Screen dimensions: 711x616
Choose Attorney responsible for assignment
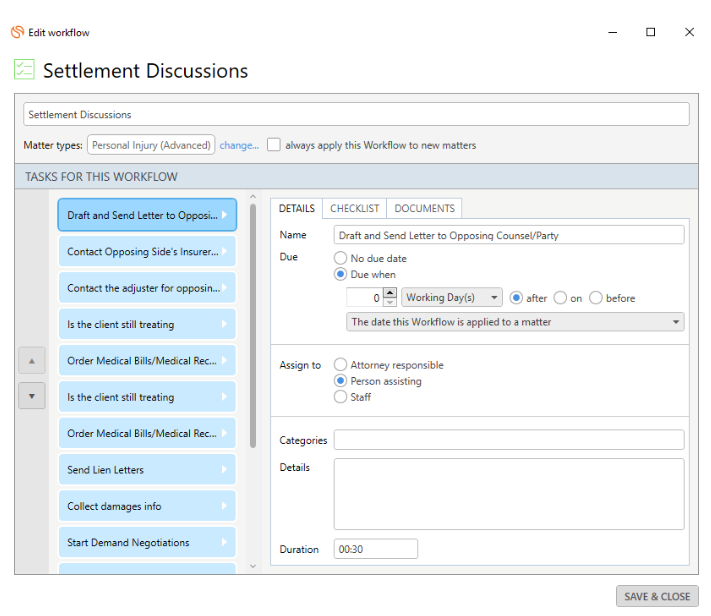[x=341, y=365]
